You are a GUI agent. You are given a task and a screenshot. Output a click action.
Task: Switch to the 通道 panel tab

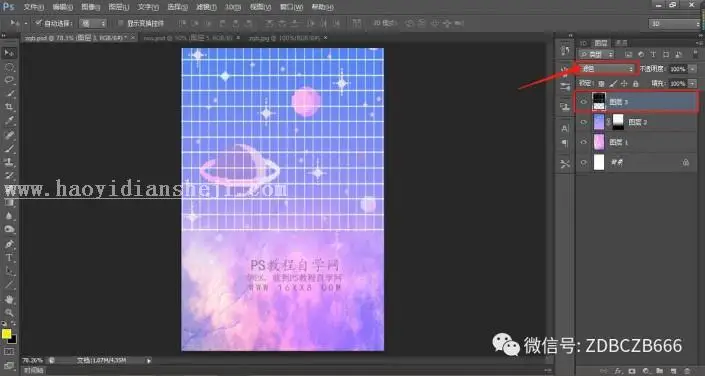click(621, 43)
